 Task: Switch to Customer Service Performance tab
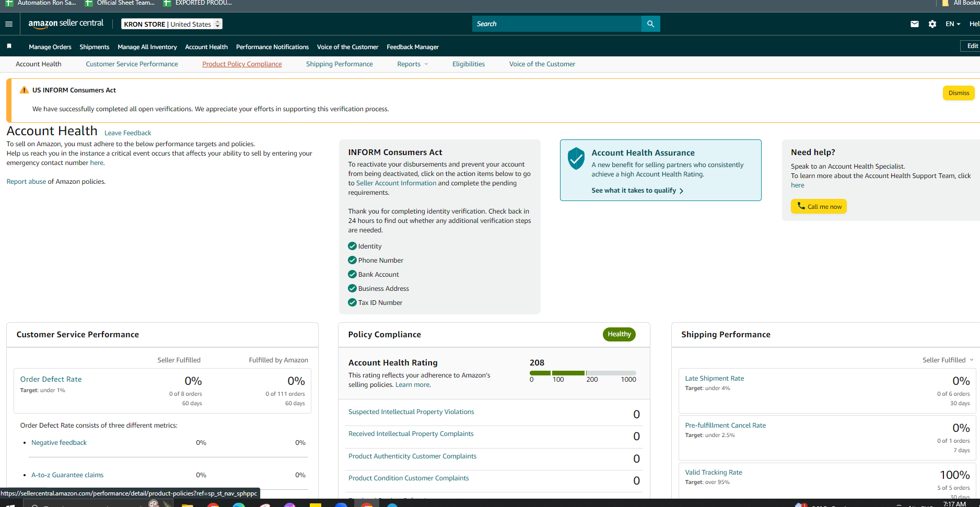click(x=132, y=64)
